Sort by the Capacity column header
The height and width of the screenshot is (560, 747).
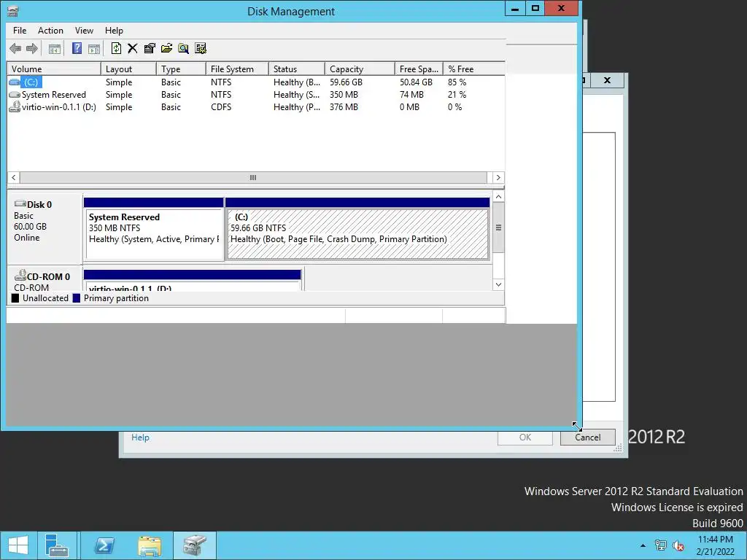[x=360, y=69]
